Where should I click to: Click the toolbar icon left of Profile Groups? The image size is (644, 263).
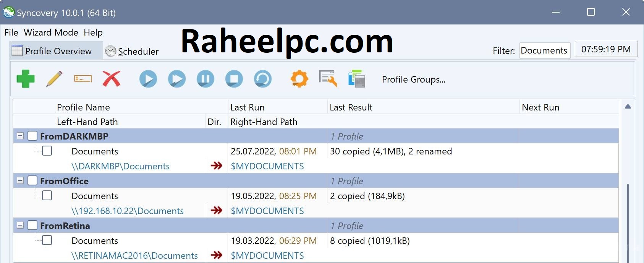tap(357, 79)
